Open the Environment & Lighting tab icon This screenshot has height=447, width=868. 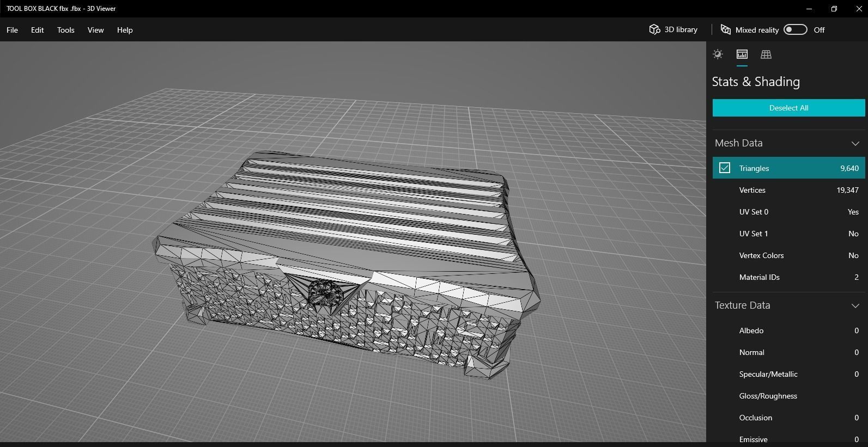pyautogui.click(x=718, y=54)
